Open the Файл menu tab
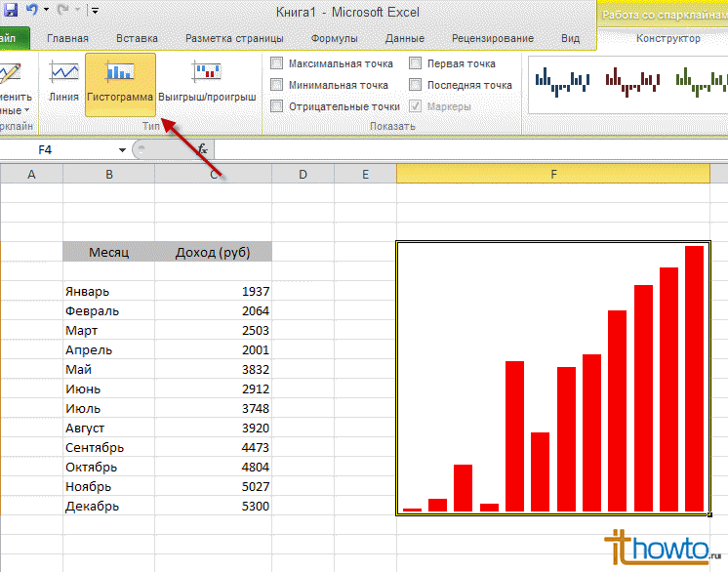Viewport: 728px width, 572px height. 14,38
